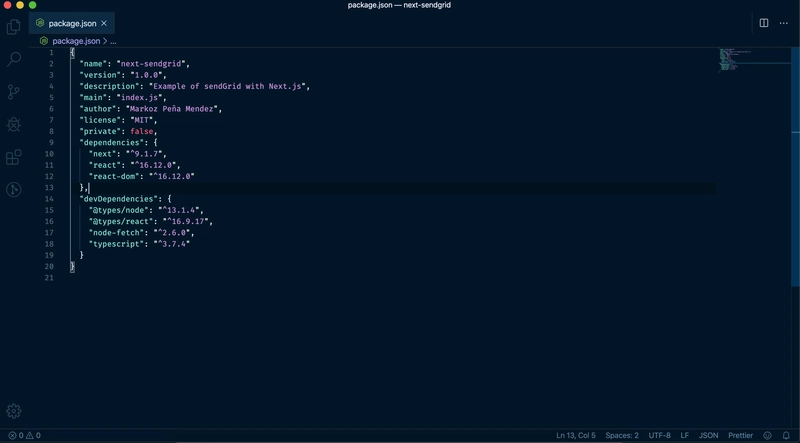Select the package.json editor tab

[x=72, y=23]
